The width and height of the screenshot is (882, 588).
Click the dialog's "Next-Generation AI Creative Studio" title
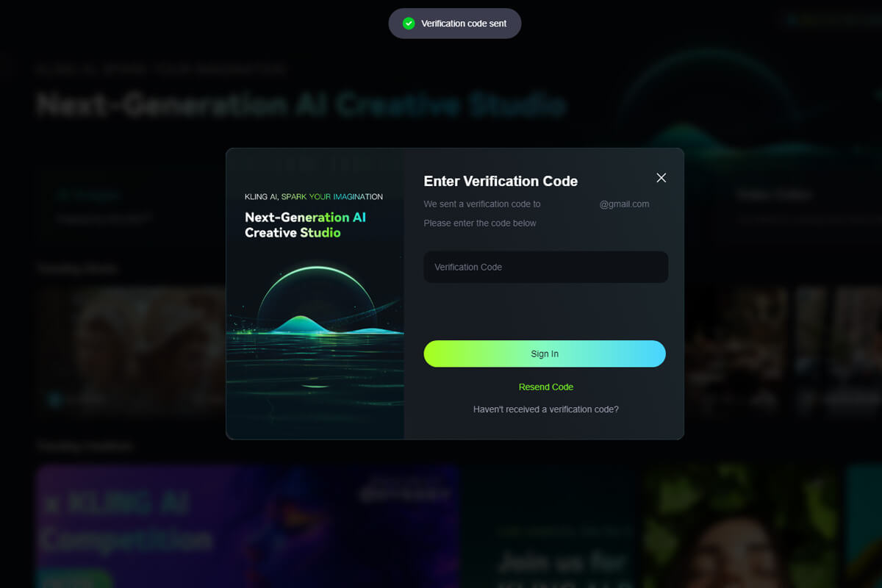tap(305, 225)
